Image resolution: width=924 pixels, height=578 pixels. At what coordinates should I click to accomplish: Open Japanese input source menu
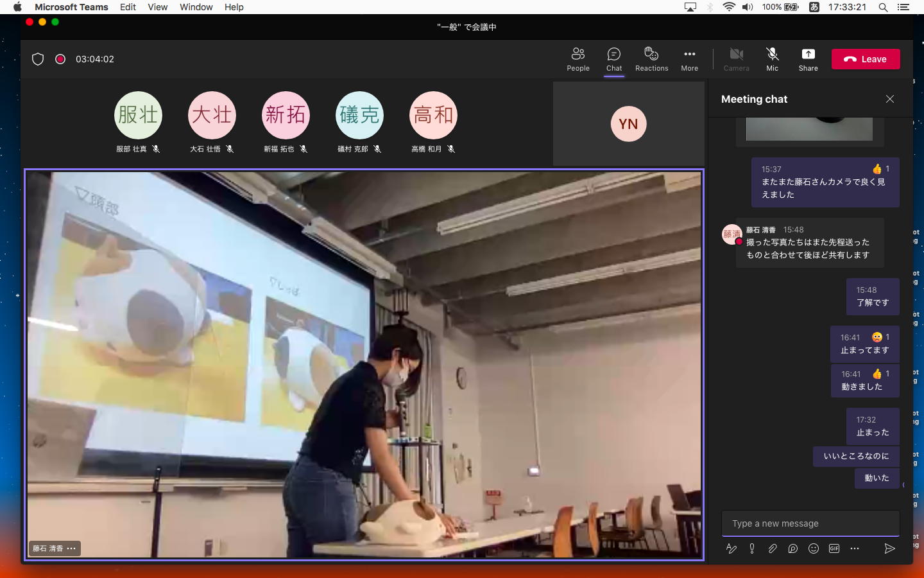(814, 7)
